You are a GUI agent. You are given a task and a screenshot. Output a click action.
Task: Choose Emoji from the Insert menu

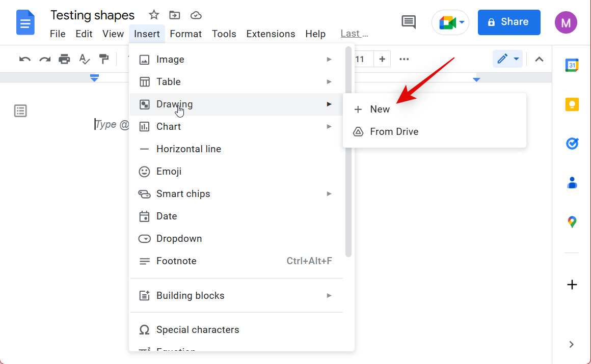(236, 172)
